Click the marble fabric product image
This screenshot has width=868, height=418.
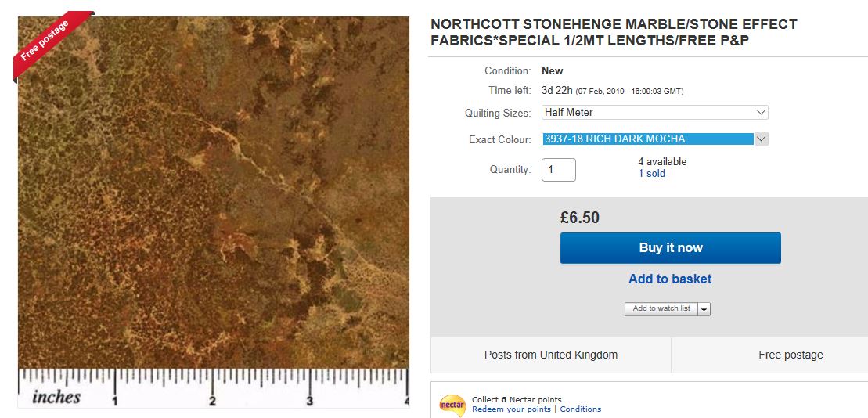(x=213, y=196)
